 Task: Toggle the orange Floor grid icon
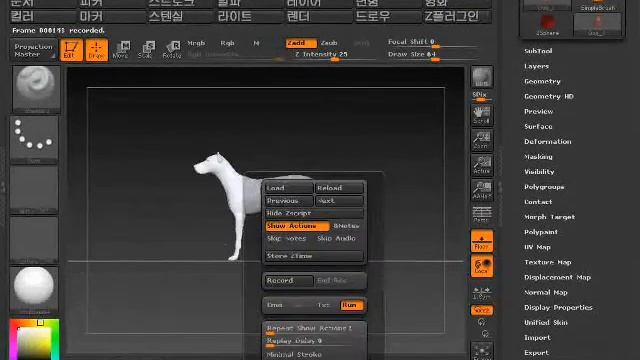[x=482, y=241]
